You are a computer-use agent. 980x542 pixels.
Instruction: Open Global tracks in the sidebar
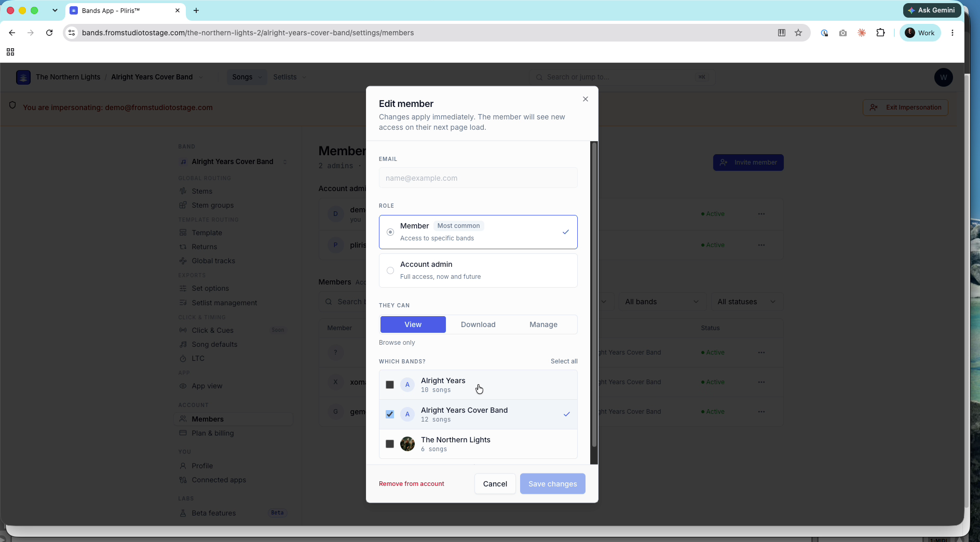[213, 261]
